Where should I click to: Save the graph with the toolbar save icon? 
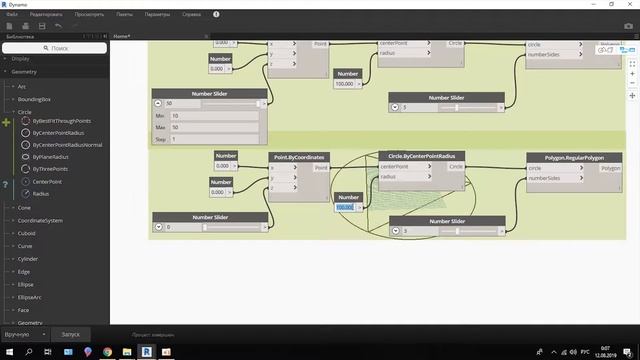[x=42, y=26]
